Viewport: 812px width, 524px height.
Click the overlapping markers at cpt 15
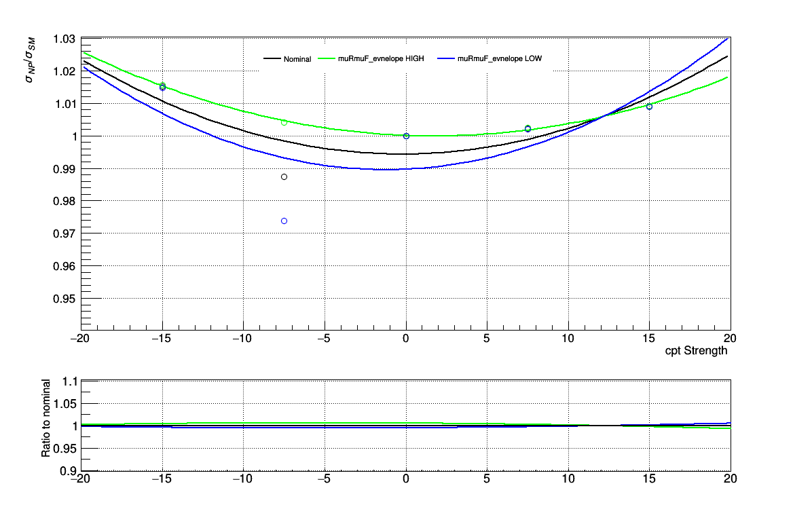[x=649, y=107]
